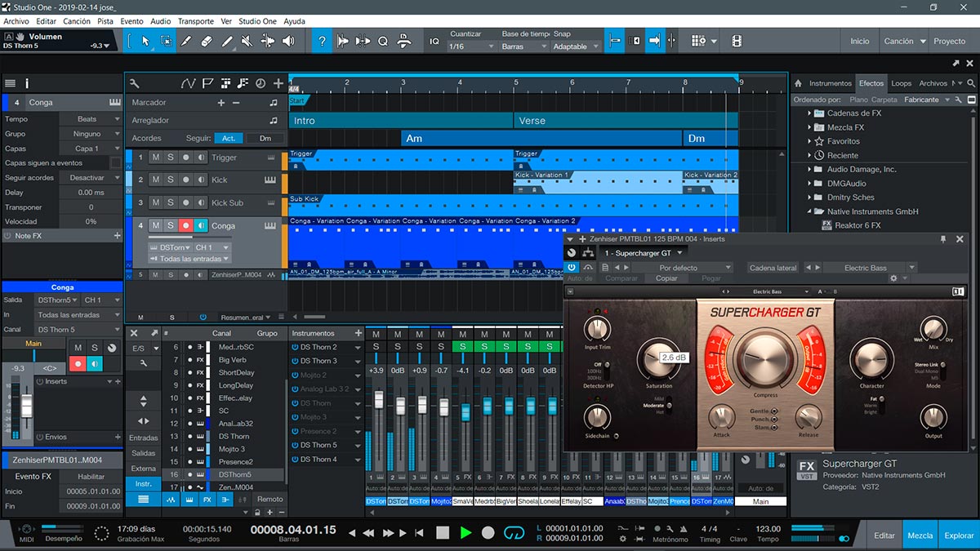This screenshot has height=551, width=980.
Task: Pick the Eraser tool
Action: [207, 41]
